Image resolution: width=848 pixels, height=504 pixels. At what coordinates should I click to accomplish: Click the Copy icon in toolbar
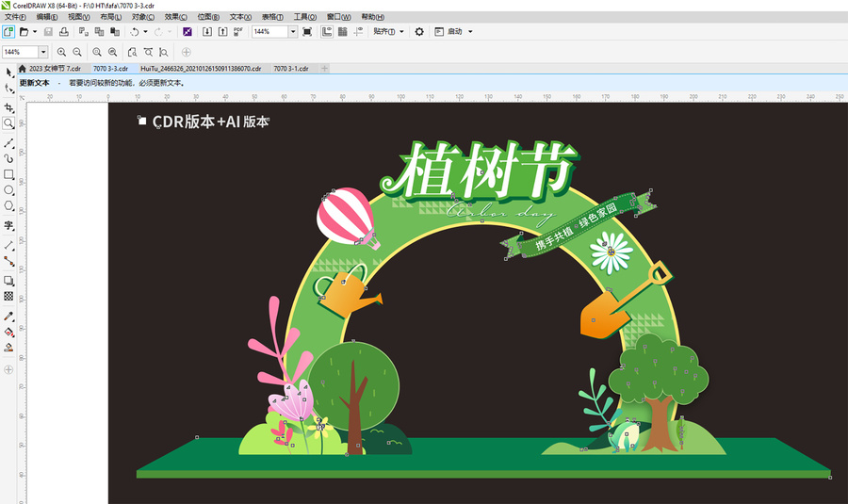point(100,32)
